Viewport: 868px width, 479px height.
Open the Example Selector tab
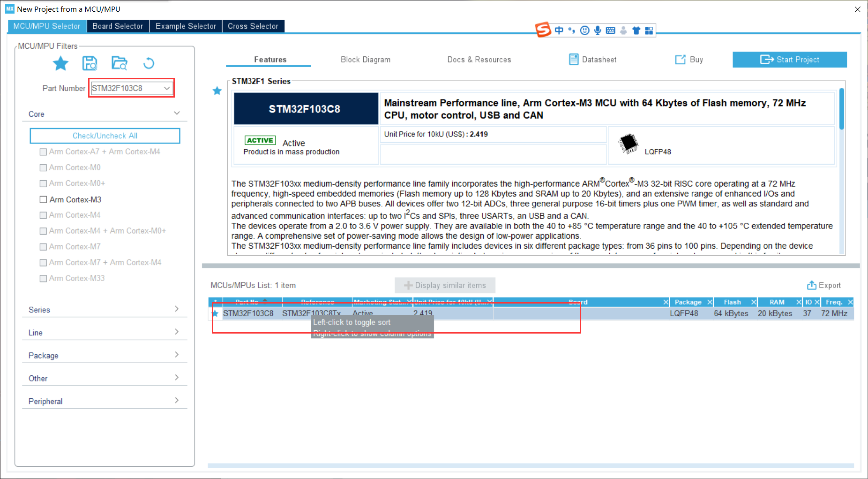point(186,26)
